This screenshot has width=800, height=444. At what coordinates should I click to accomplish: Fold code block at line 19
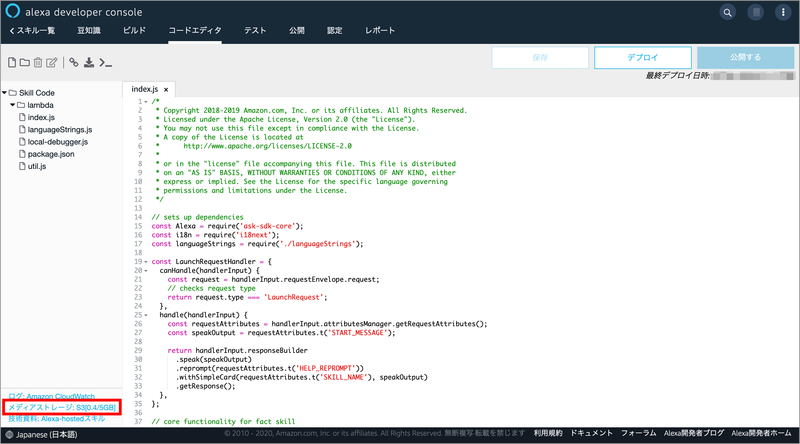tap(146, 262)
